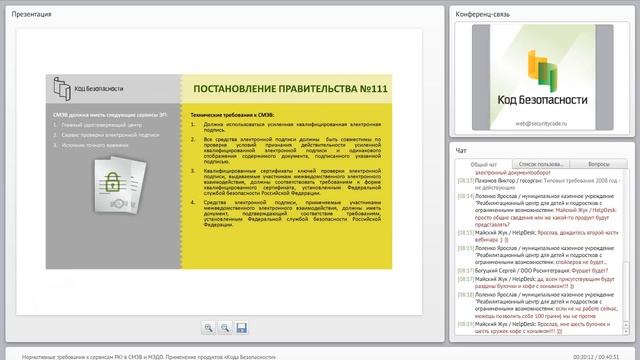Open the Вопросы tab
Viewport: 640px width, 360px height.
point(599,164)
